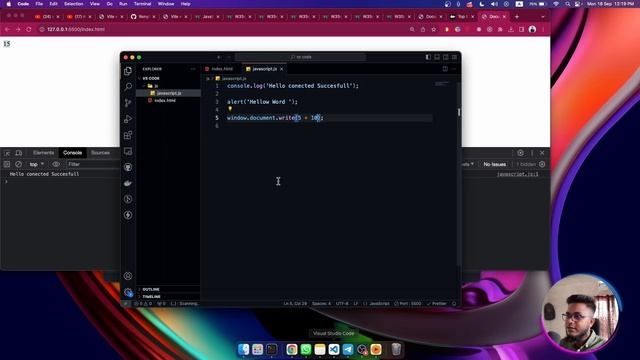Toggle the bottom panel layout icon in VS Code
The image size is (640, 360).
pyautogui.click(x=437, y=57)
